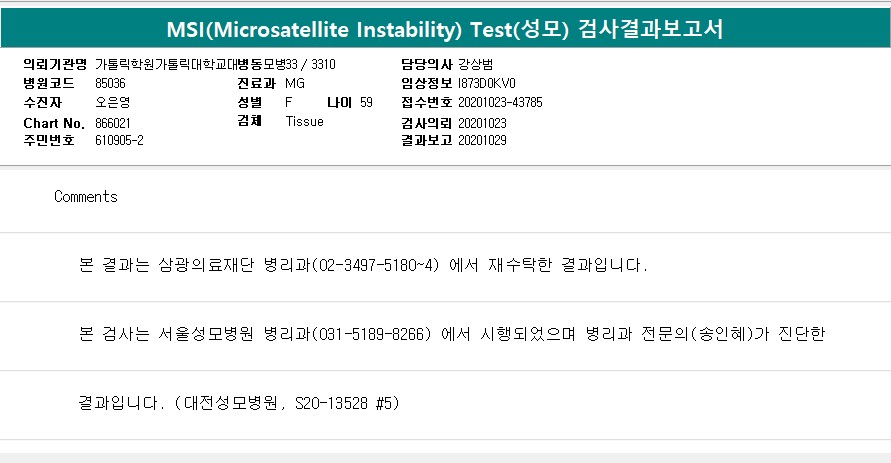Click the patient name 오은영
Image resolution: width=891 pixels, height=463 pixels.
(x=112, y=102)
